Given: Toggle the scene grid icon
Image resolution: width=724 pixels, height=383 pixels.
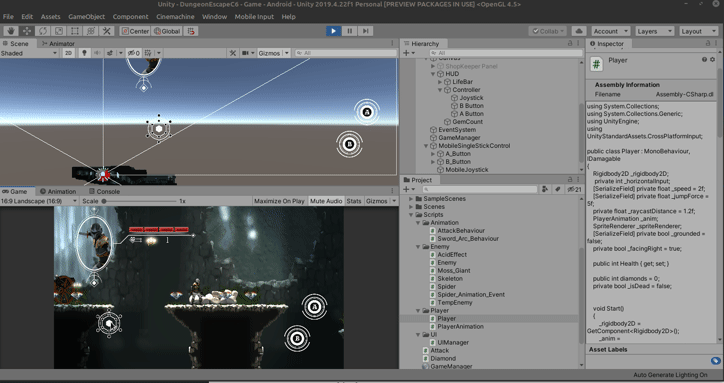Looking at the screenshot, I should pos(148,53).
